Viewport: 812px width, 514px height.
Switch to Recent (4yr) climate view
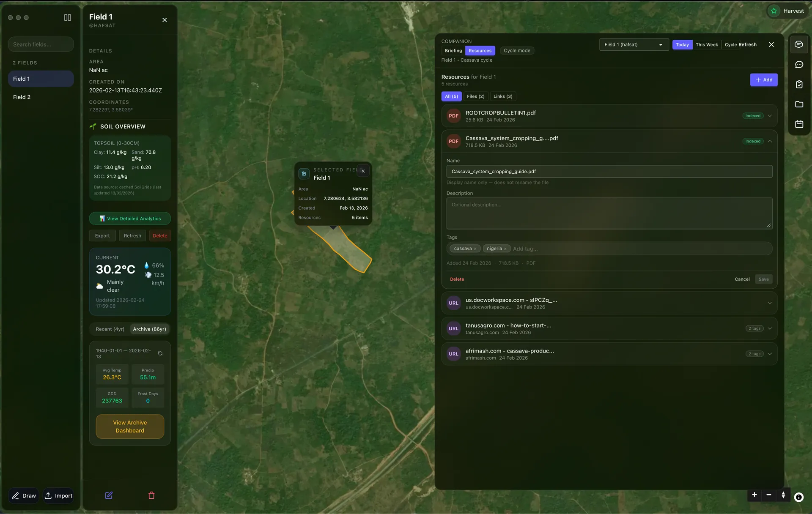click(x=110, y=329)
